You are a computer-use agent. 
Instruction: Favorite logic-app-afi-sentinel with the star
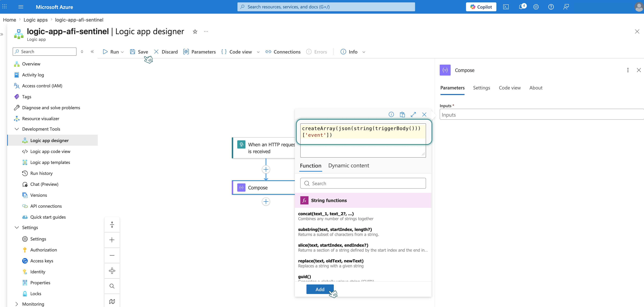(x=195, y=31)
